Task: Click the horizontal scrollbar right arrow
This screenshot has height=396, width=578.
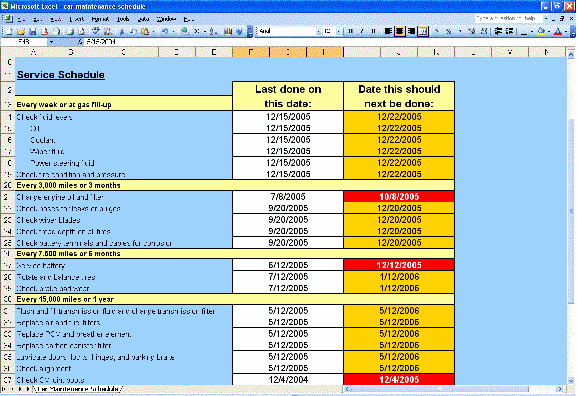Action: point(560,389)
